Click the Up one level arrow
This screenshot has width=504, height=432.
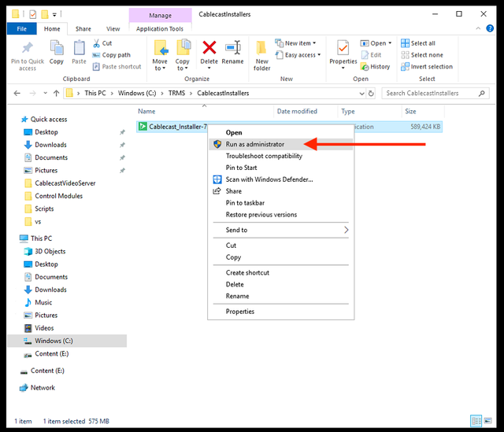pos(56,93)
